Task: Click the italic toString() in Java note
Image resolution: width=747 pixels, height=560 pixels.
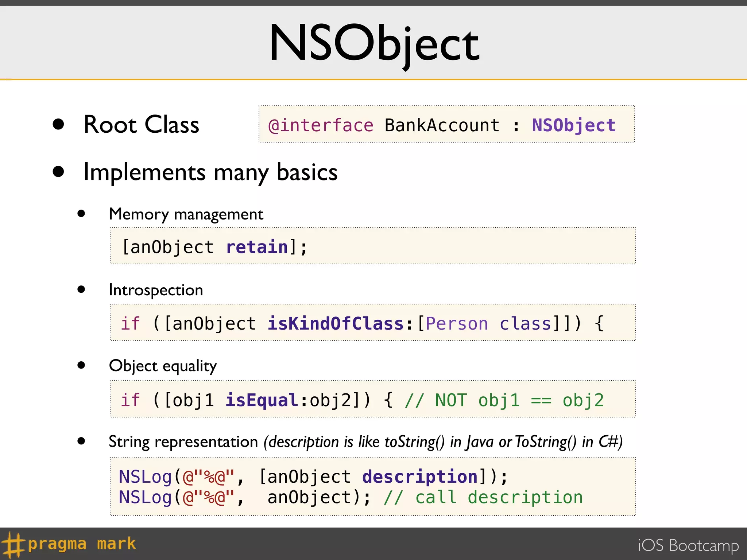Action: coord(443,442)
